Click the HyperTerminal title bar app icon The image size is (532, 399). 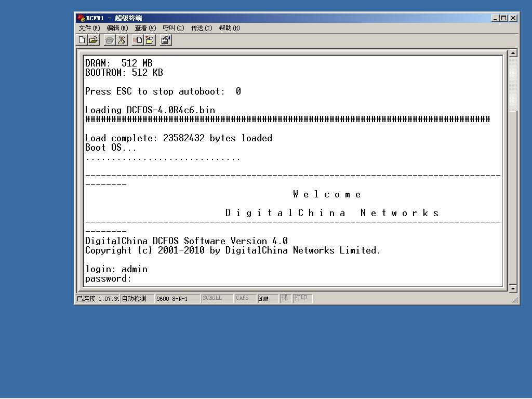point(81,18)
